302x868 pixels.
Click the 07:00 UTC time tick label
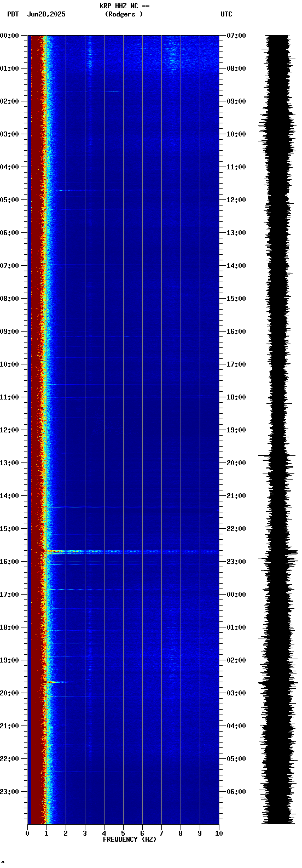(236, 36)
